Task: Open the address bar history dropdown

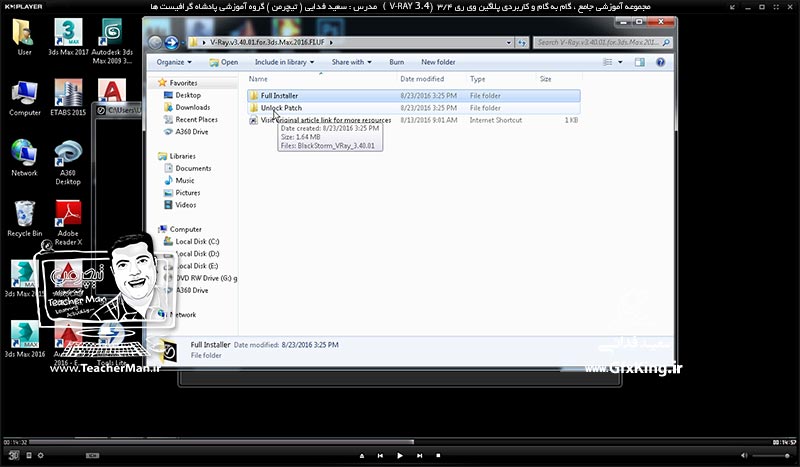Action: click(509, 42)
